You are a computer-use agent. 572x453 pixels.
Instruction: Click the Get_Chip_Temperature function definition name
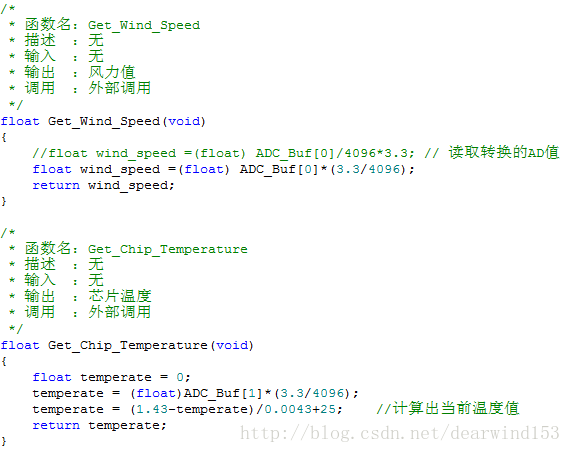128,345
